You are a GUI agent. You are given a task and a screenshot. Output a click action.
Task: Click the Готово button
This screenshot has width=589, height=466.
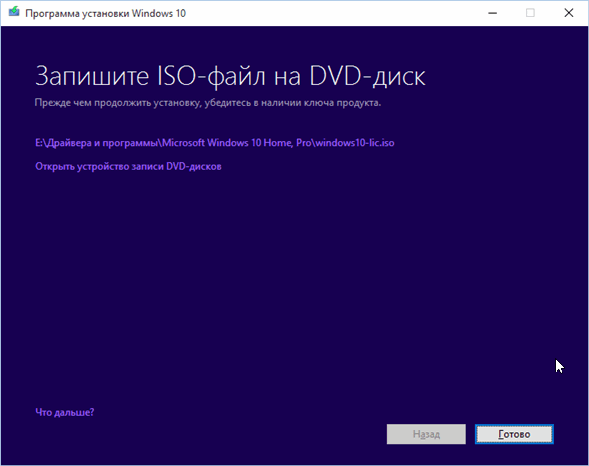(x=514, y=434)
